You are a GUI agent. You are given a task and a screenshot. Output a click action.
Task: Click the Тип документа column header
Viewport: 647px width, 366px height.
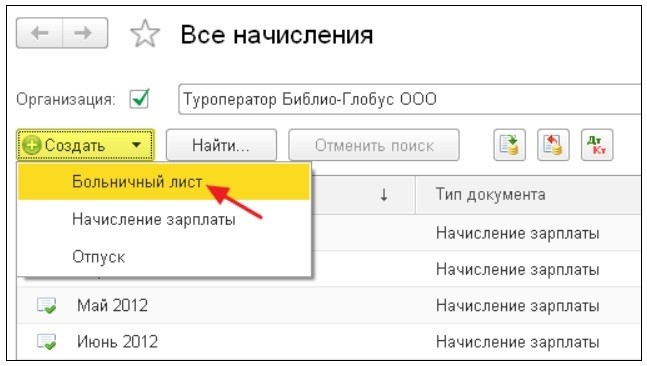pyautogui.click(x=490, y=194)
